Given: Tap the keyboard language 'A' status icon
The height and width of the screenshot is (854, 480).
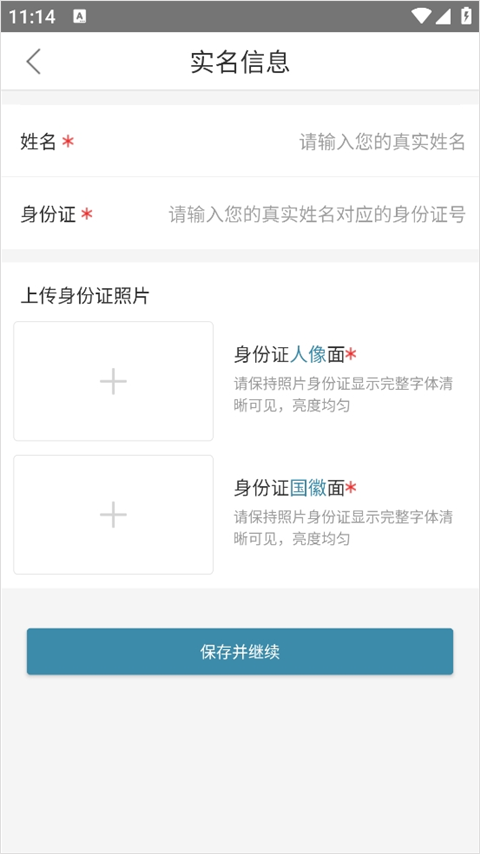Looking at the screenshot, I should click(80, 17).
